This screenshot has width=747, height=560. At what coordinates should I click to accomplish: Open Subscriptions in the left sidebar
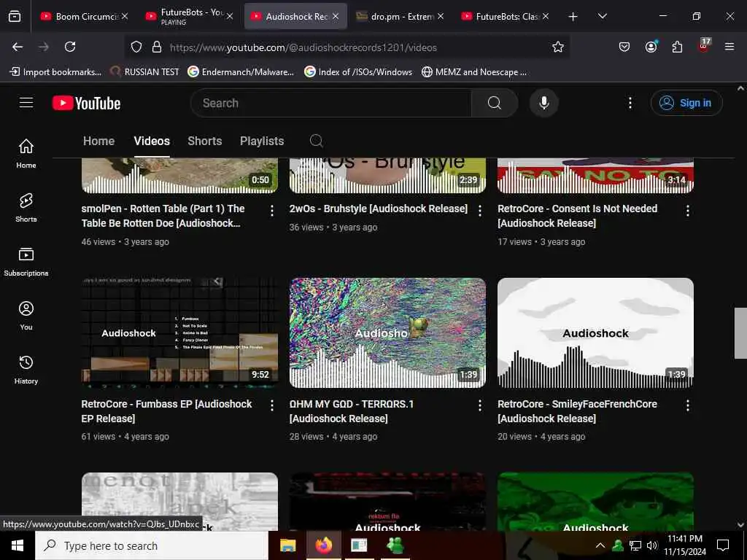point(26,262)
